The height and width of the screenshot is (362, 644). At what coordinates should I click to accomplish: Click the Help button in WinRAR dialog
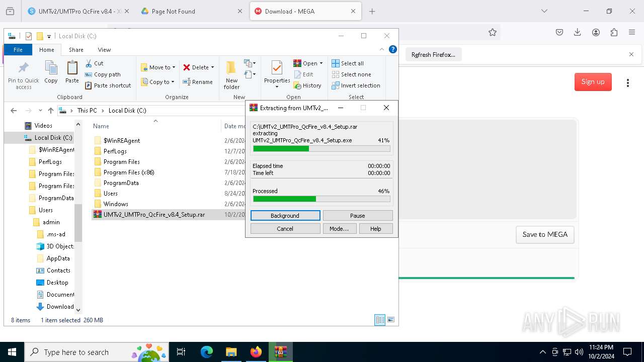[x=376, y=229]
